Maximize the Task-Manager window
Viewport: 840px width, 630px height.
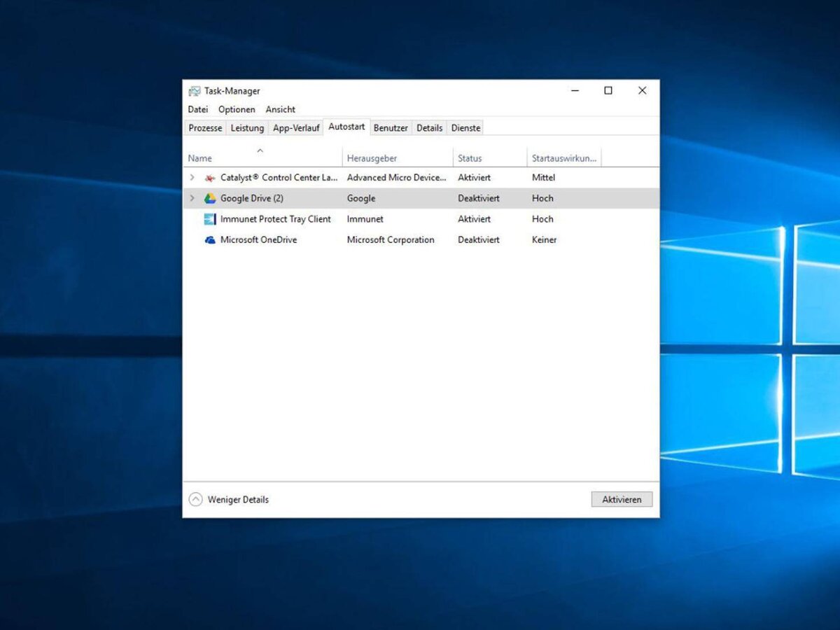point(608,91)
